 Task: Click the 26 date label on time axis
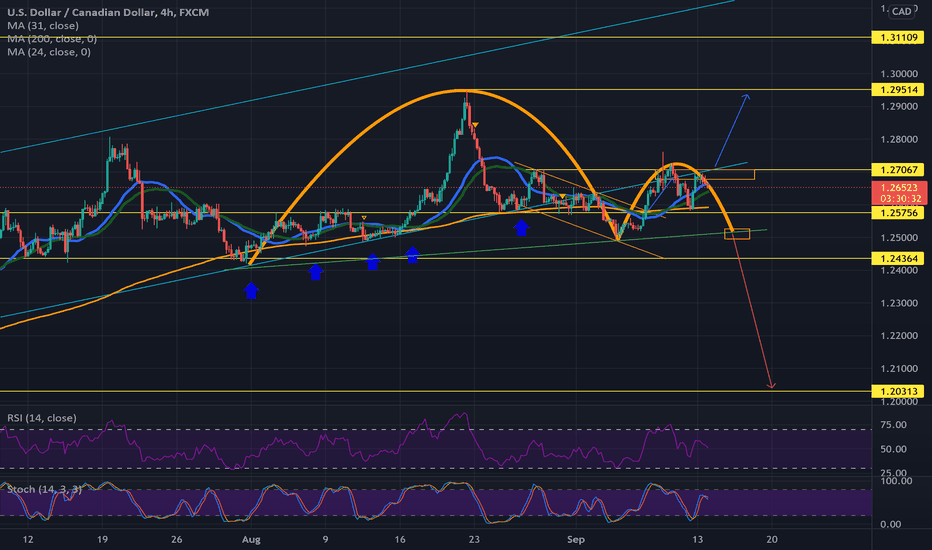177,540
